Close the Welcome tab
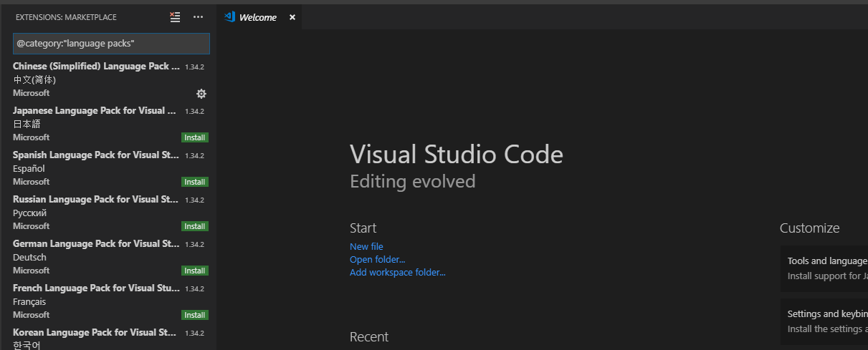868x350 pixels. [x=292, y=17]
